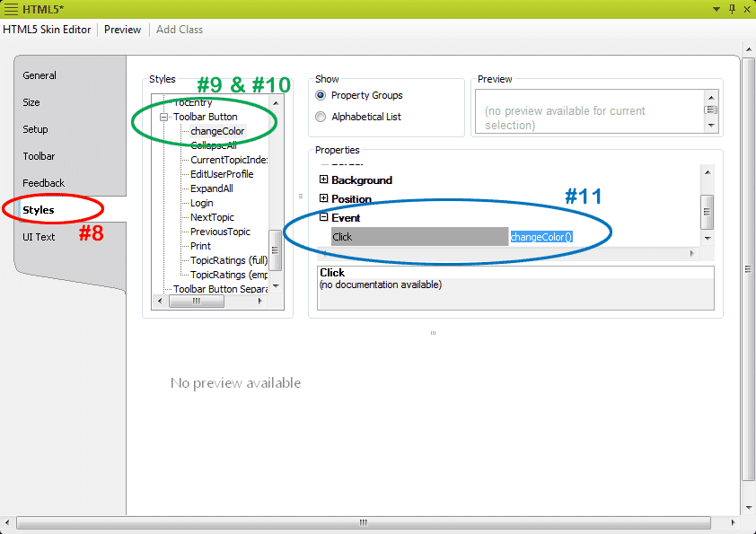This screenshot has width=756, height=534.
Task: Open the window position dropdown arrow in title bar
Action: click(716, 9)
